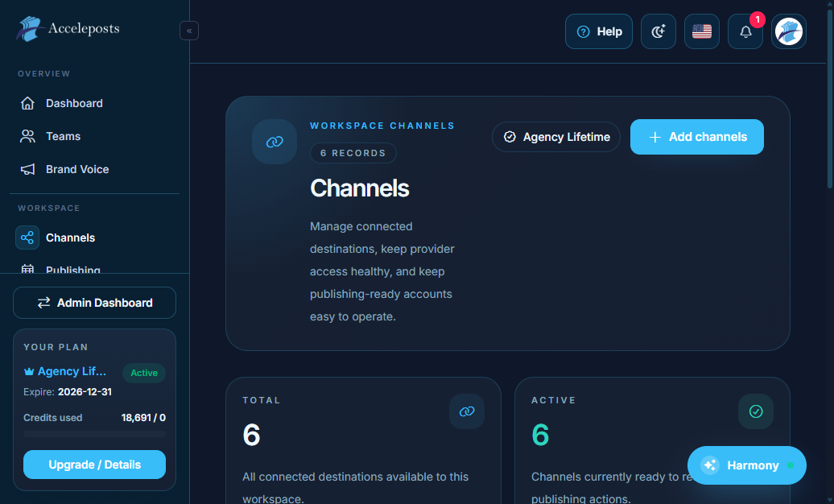Switch to Admin Dashboard

(95, 303)
